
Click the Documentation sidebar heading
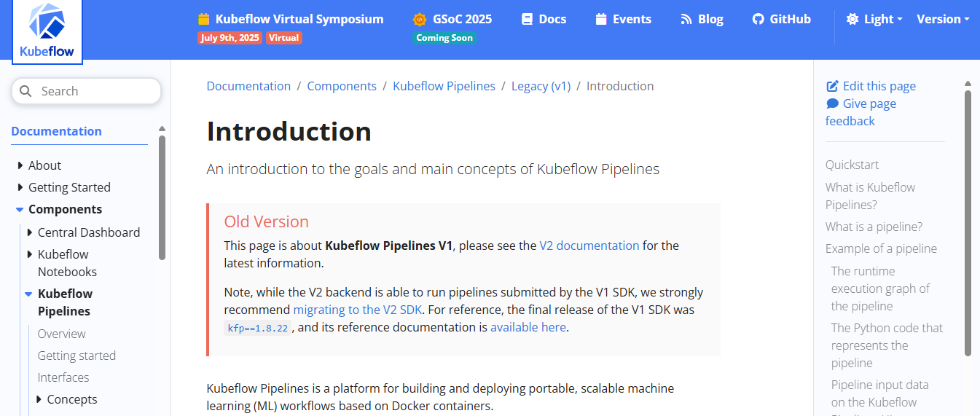[x=57, y=131]
